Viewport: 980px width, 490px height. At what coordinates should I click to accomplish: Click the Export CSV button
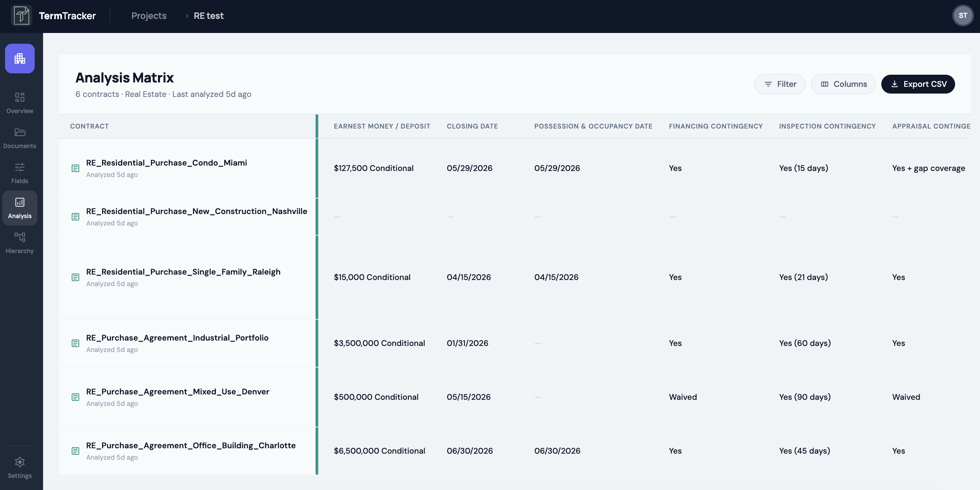[x=918, y=84]
